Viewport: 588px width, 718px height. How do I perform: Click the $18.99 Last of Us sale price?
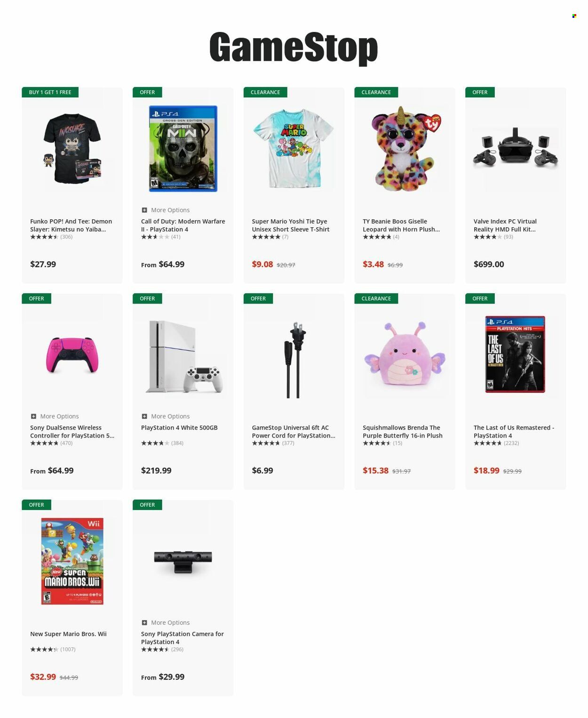(x=486, y=471)
